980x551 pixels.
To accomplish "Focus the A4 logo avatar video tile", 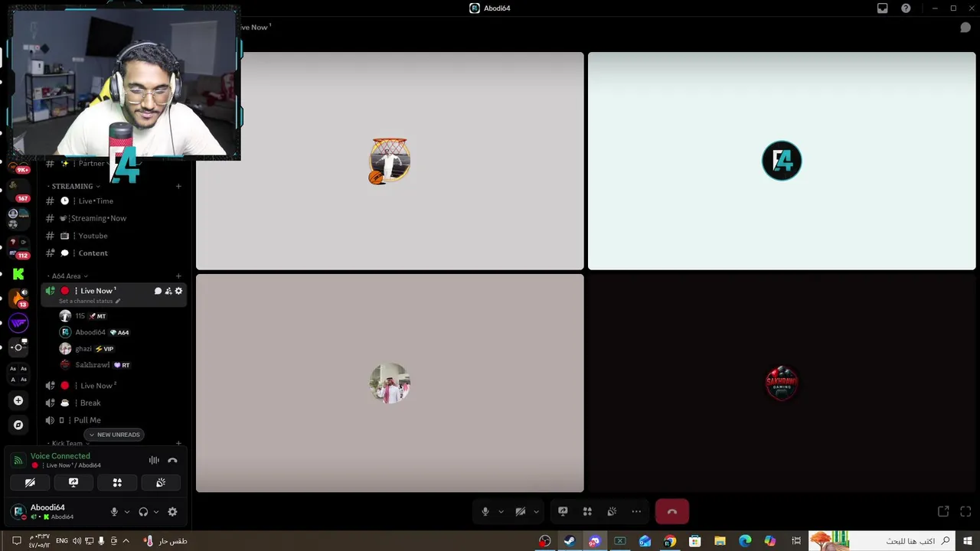I will (782, 161).
